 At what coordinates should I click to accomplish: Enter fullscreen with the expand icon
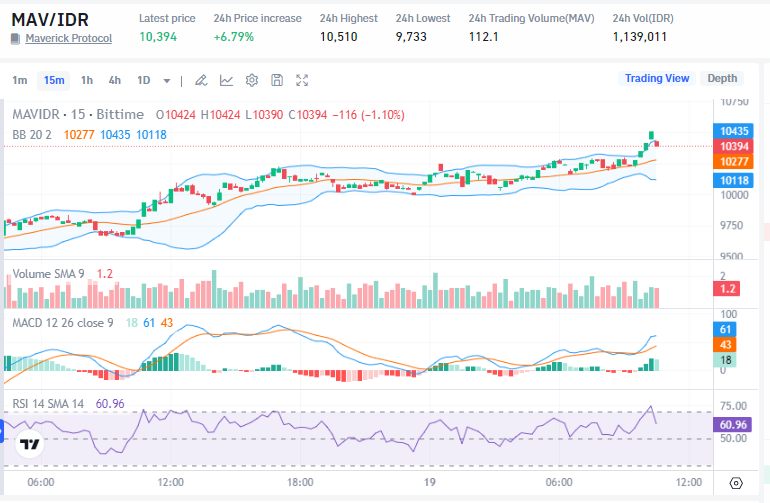(303, 80)
